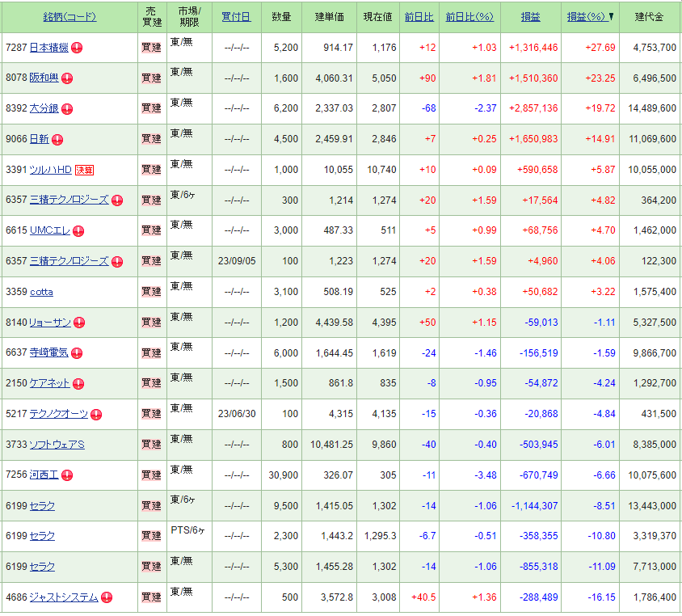This screenshot has height=616, width=682.
Task: Click the percentage value +27.69
Action: pyautogui.click(x=600, y=48)
